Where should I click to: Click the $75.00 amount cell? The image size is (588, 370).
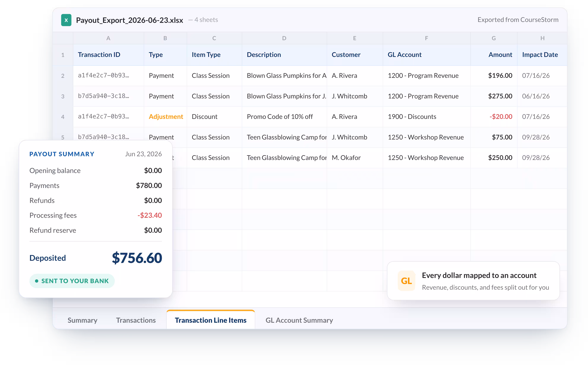[x=494, y=137]
